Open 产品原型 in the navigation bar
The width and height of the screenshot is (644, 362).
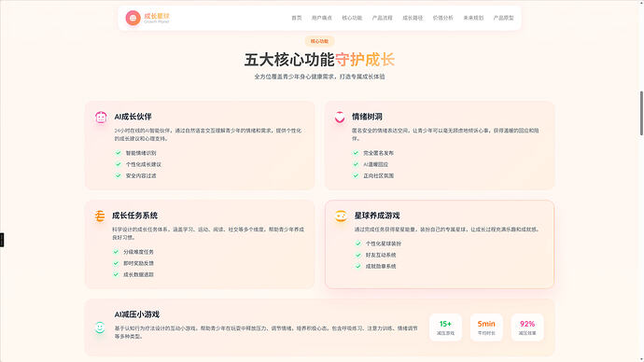click(504, 18)
